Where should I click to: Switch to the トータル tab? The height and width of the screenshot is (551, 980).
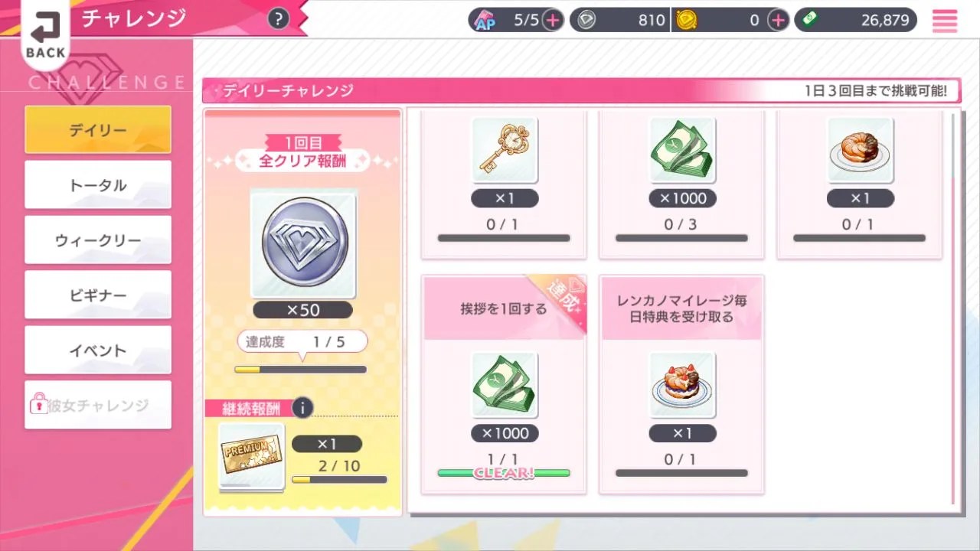point(98,184)
